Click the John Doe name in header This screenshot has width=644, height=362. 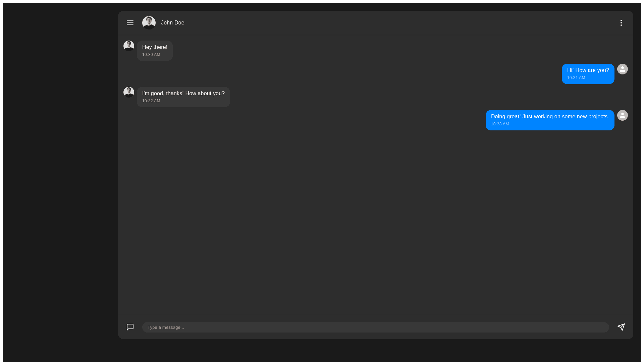172,23
